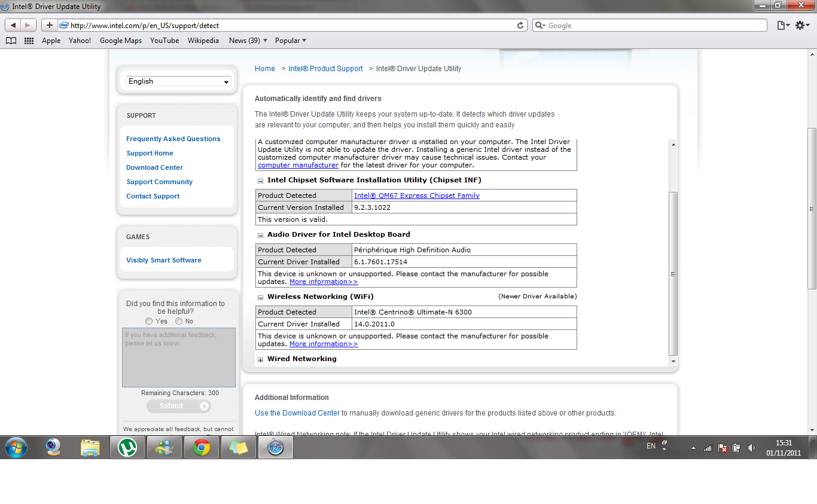Image resolution: width=817 pixels, height=504 pixels.
Task: Open the Download Center sidebar link
Action: pos(154,167)
